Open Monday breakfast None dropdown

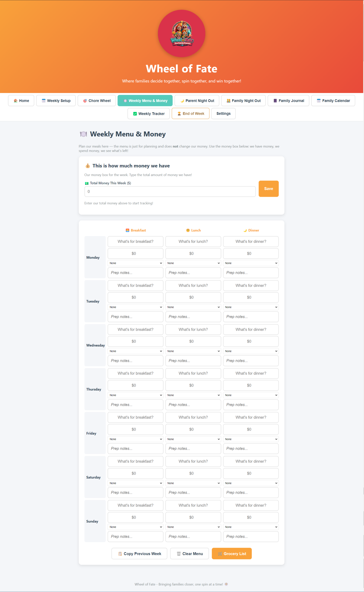pos(135,263)
